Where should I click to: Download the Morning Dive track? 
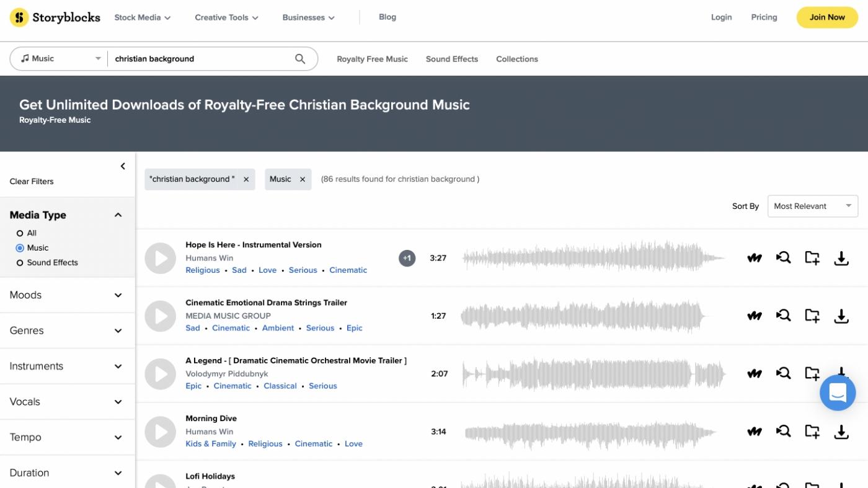pyautogui.click(x=841, y=432)
